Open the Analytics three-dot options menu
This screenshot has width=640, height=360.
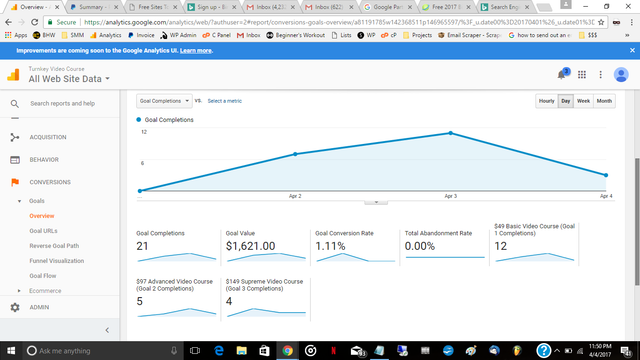pyautogui.click(x=600, y=74)
